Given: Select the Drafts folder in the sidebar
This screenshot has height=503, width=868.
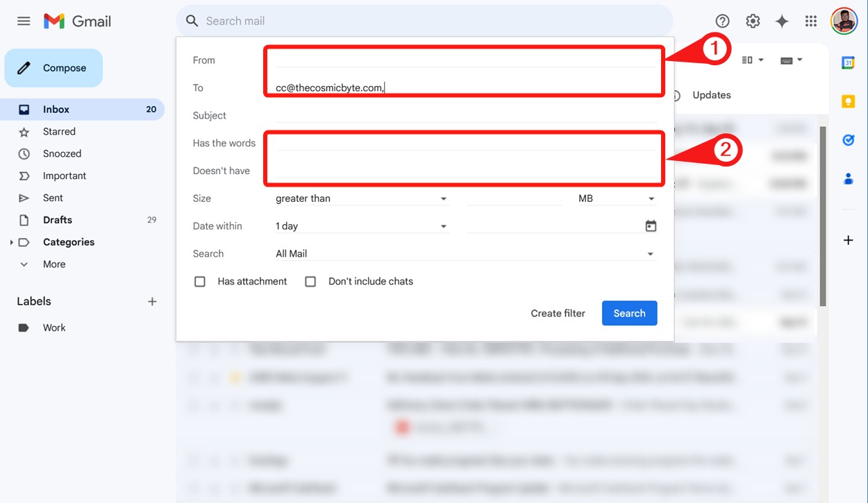Looking at the screenshot, I should [58, 220].
